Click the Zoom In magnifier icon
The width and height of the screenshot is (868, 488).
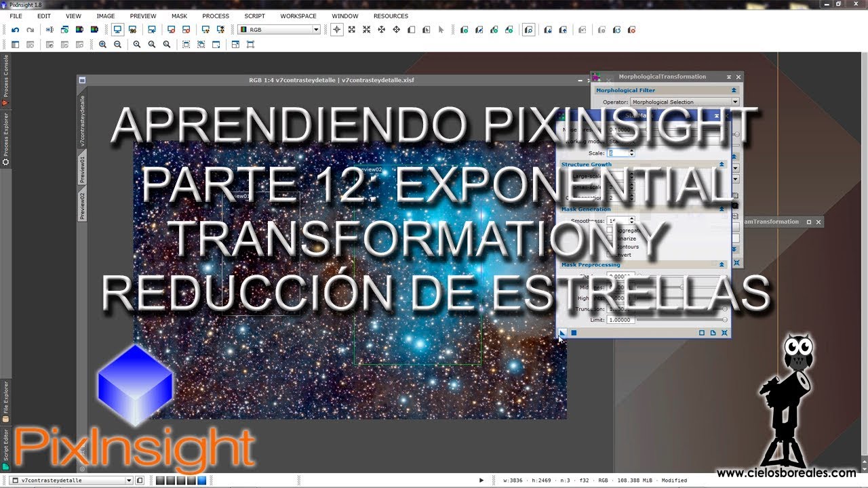pyautogui.click(x=102, y=45)
